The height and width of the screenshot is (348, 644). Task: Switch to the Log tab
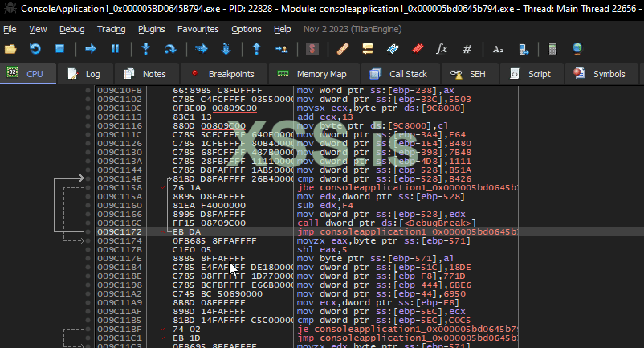click(85, 74)
